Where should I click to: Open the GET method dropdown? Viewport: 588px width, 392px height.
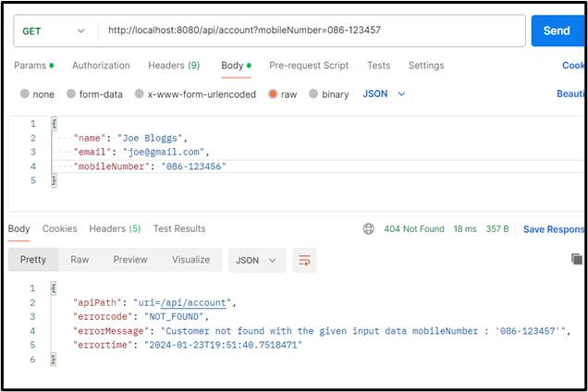53,31
